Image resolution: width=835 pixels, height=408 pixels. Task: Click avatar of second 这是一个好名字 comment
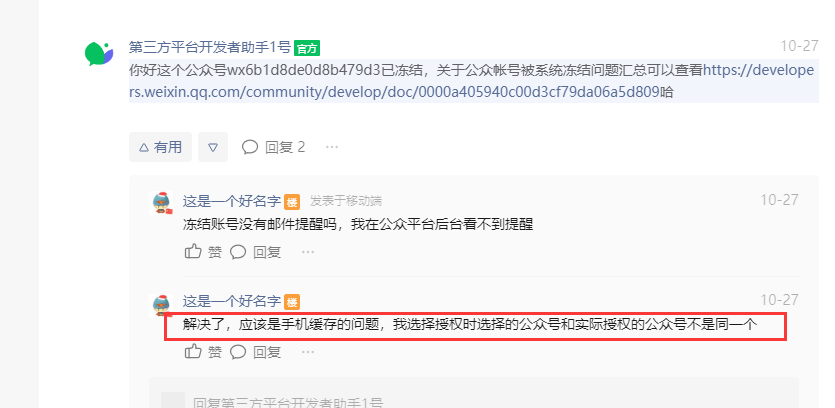click(161, 305)
